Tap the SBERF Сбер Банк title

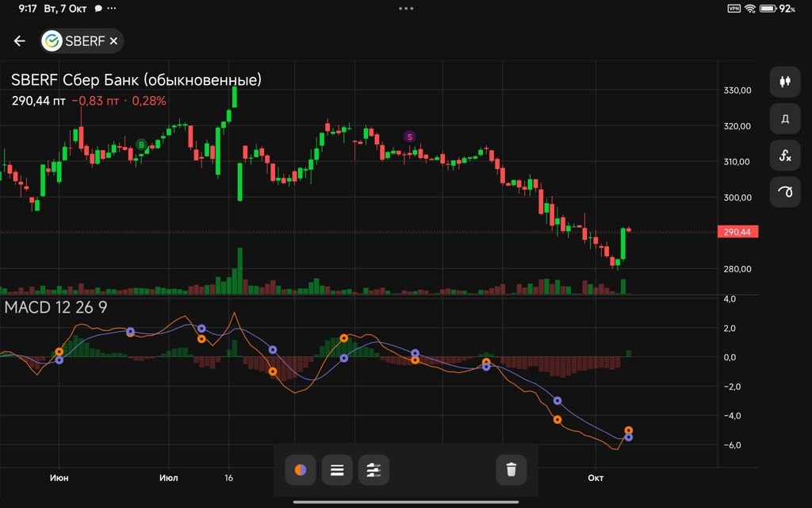136,80
